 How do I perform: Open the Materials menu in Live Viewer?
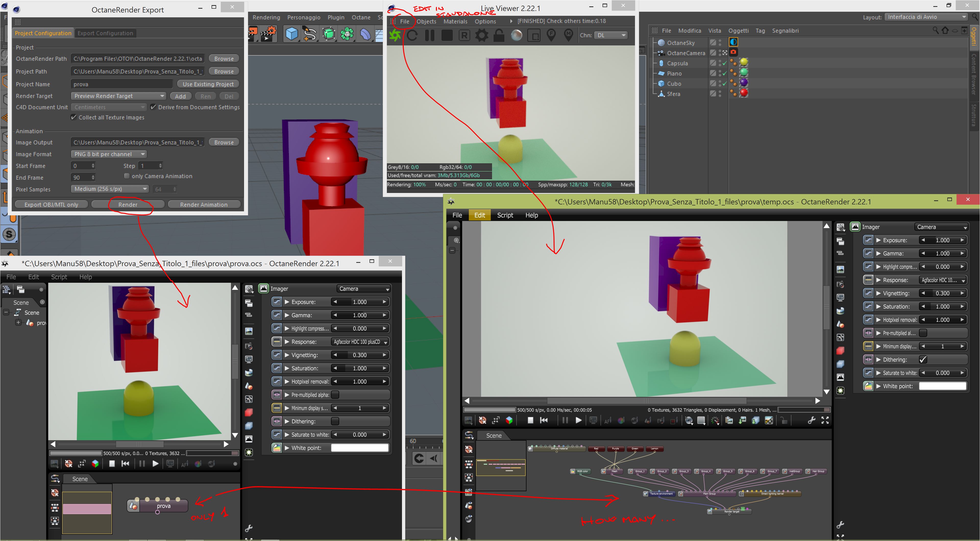455,21
